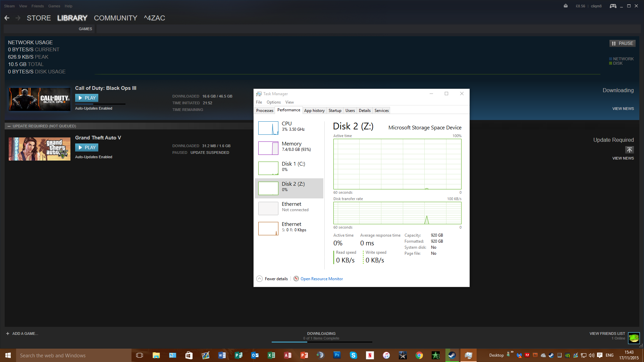Move GTA V to top of queue
Viewport: 644px width, 362px height.
(629, 150)
